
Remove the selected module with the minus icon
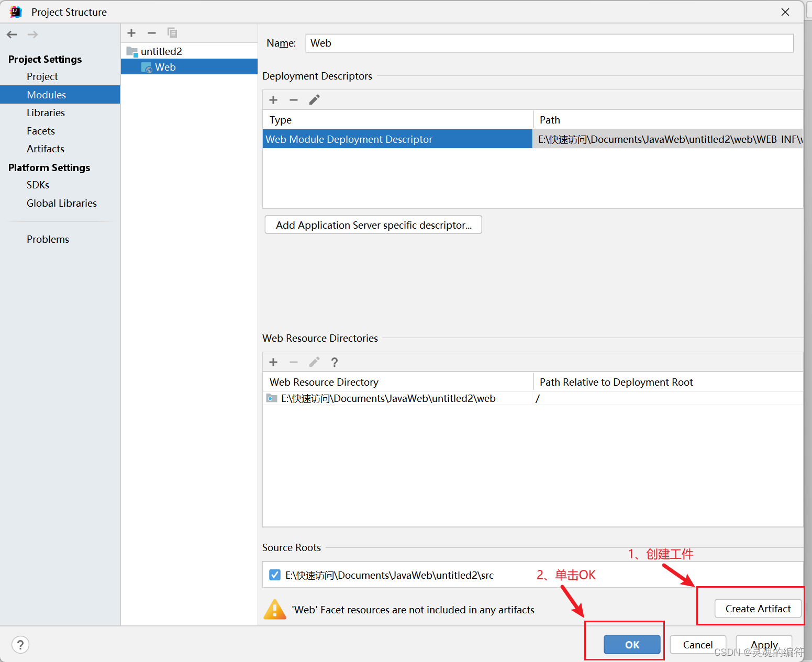click(x=152, y=33)
